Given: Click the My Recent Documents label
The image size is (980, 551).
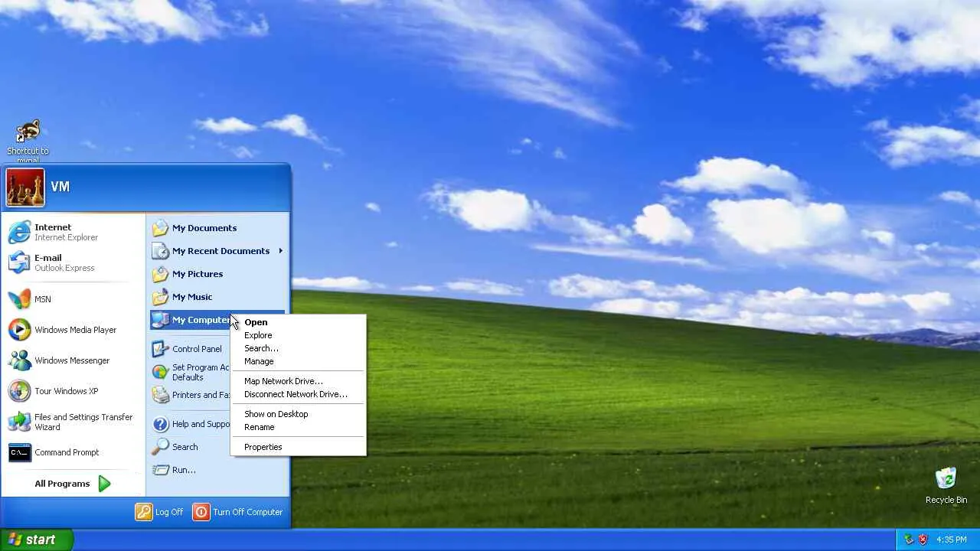Looking at the screenshot, I should point(220,251).
